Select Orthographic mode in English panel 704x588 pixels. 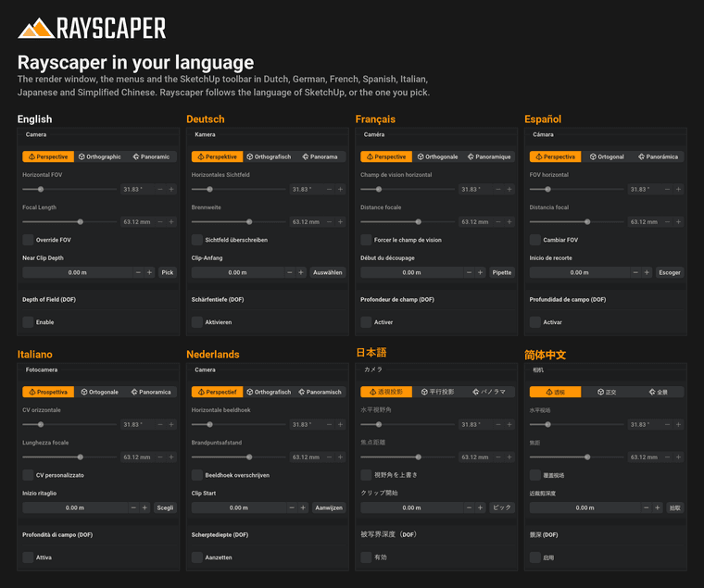(100, 156)
